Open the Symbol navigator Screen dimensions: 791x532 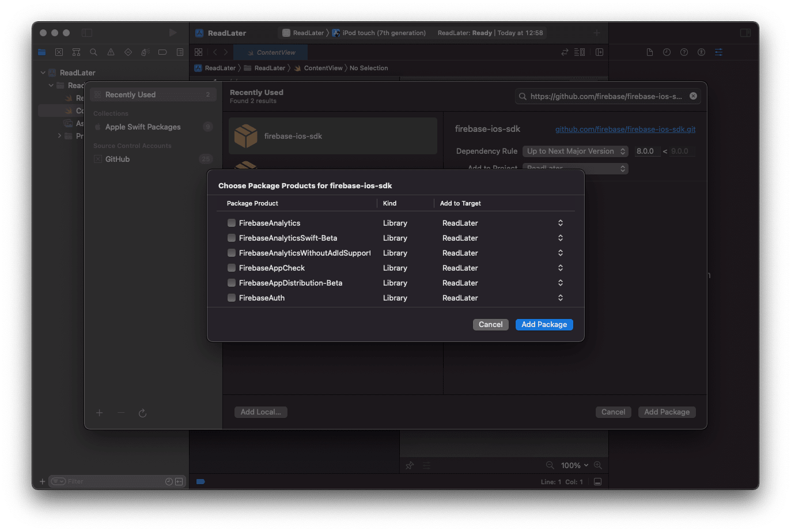point(76,52)
